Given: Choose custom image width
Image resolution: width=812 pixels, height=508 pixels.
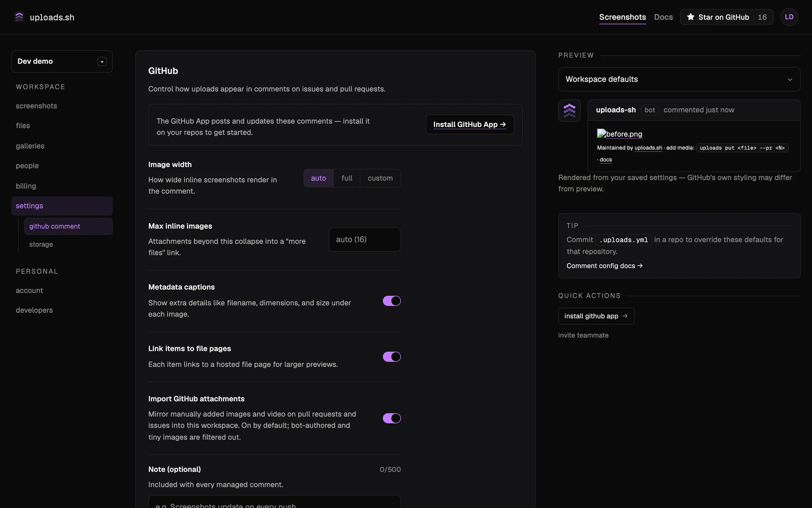Looking at the screenshot, I should point(380,178).
